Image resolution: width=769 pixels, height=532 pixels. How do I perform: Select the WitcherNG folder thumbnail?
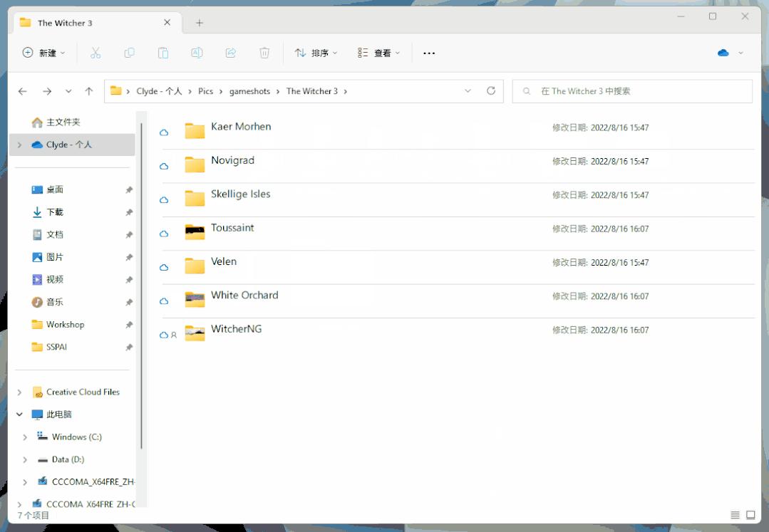pyautogui.click(x=195, y=333)
